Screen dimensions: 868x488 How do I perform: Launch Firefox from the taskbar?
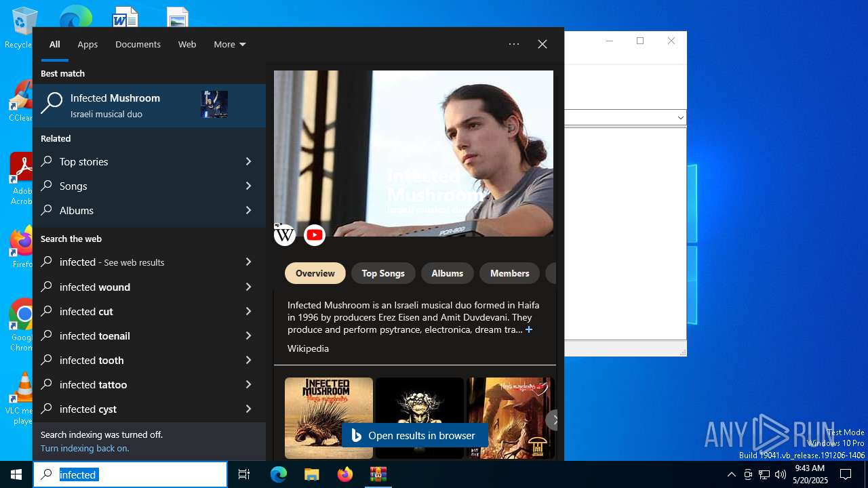tap(345, 474)
